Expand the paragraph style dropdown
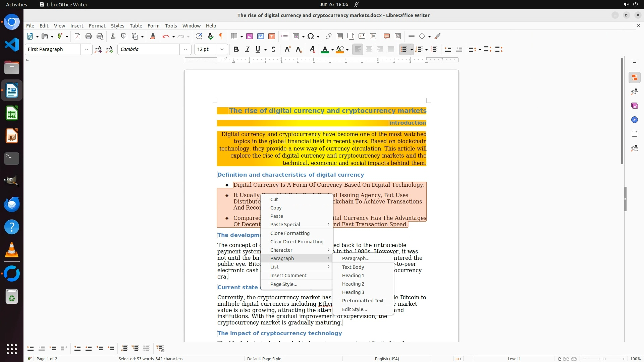This screenshot has width=644, height=362. click(x=87, y=49)
